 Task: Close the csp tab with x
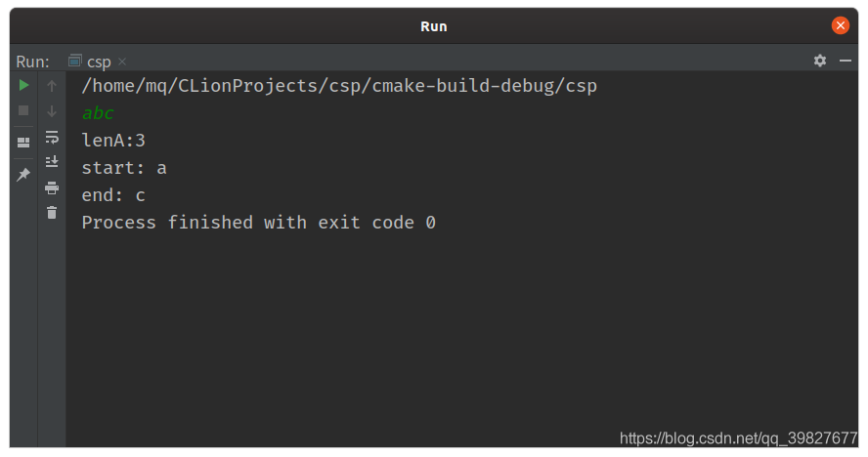click(122, 62)
